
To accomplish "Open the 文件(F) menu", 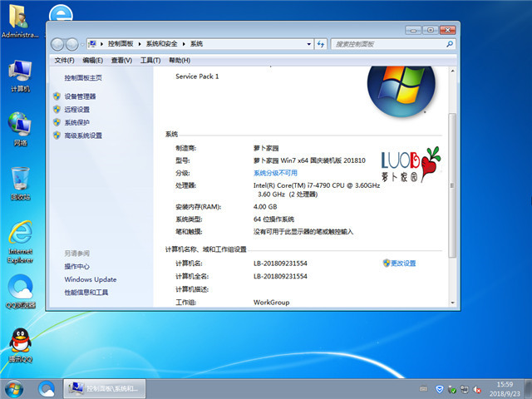I will pos(65,60).
